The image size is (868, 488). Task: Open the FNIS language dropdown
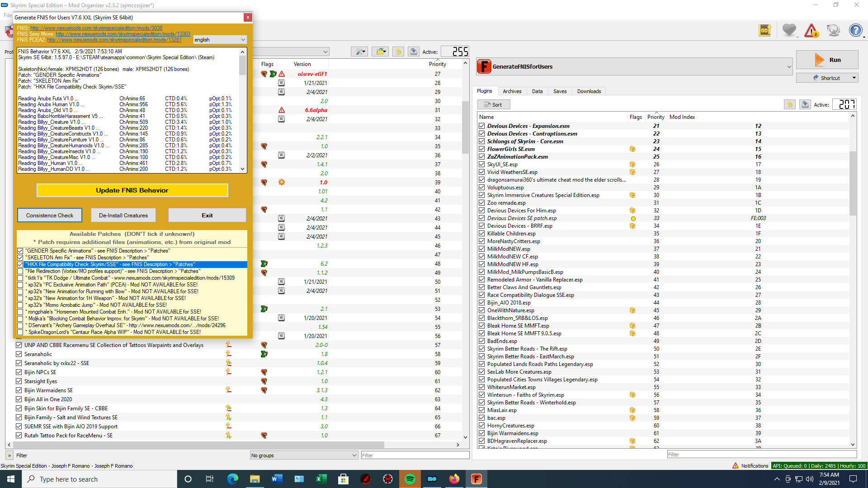(x=220, y=40)
